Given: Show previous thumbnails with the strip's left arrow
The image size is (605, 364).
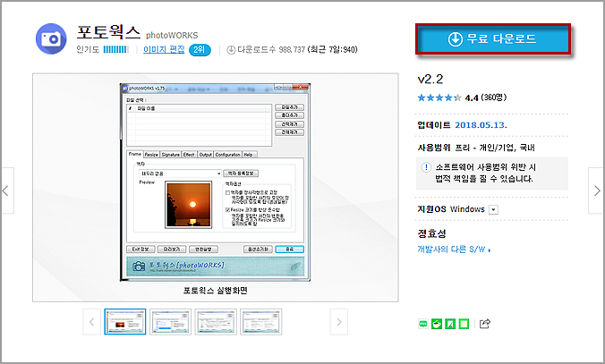Looking at the screenshot, I should pyautogui.click(x=92, y=322).
